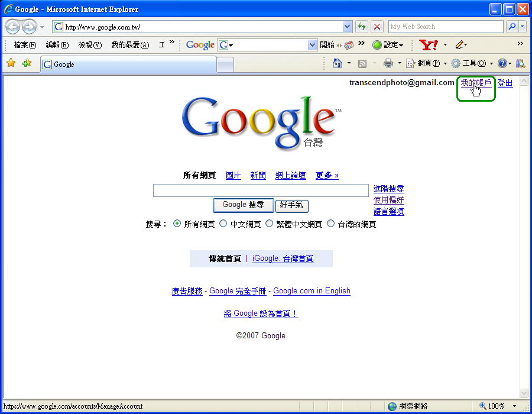Click the blue Help question mark icon

click(x=502, y=63)
